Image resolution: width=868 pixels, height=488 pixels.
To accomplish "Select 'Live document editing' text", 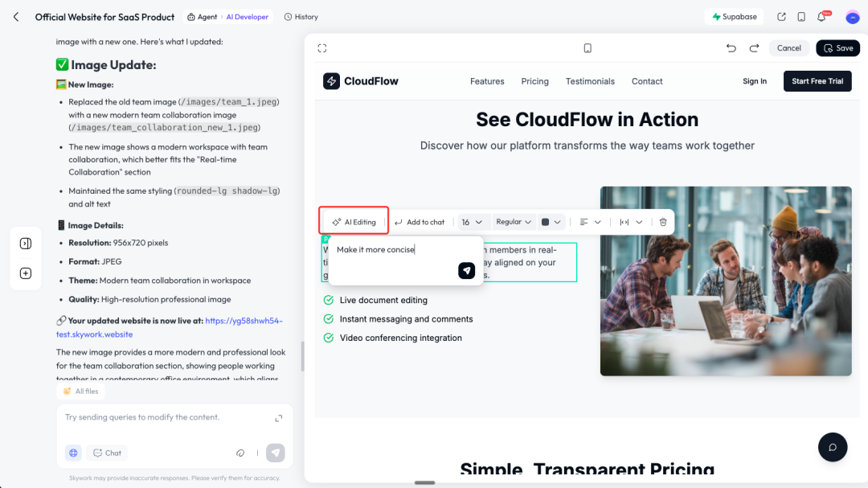I will [383, 300].
